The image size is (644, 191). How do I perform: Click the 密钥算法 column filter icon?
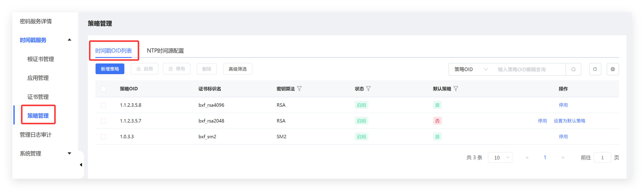tap(299, 89)
